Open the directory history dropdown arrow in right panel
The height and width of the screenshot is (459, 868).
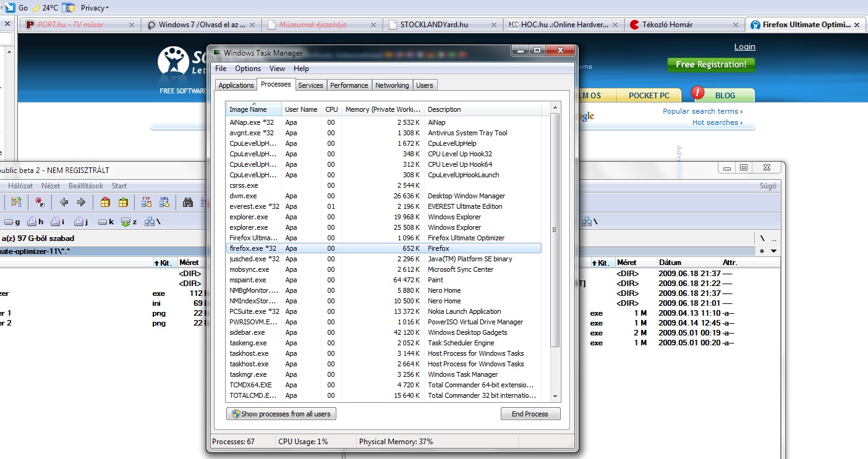pyautogui.click(x=773, y=251)
